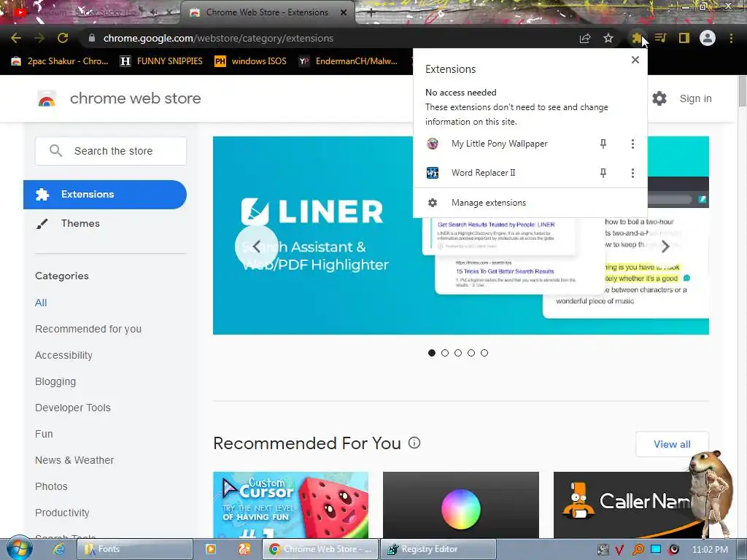This screenshot has width=747, height=560.
Task: Open the web store settings gear
Action: tap(659, 98)
